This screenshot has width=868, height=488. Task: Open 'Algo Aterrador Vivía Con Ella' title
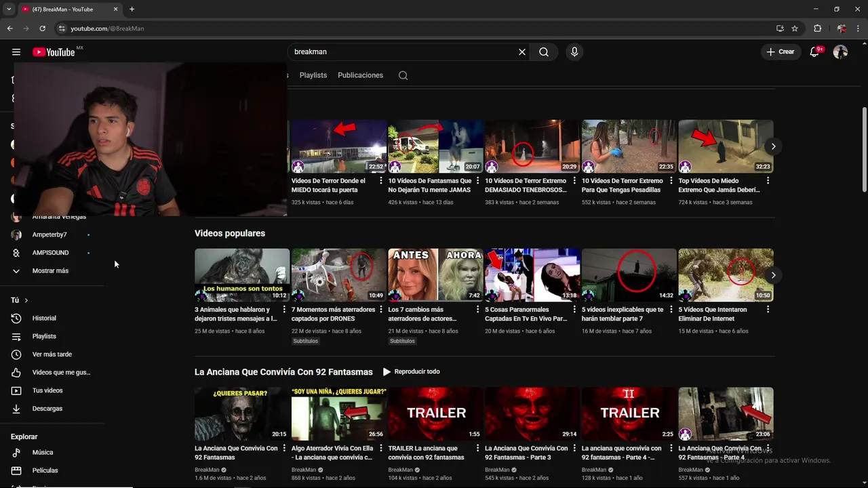coord(332,453)
